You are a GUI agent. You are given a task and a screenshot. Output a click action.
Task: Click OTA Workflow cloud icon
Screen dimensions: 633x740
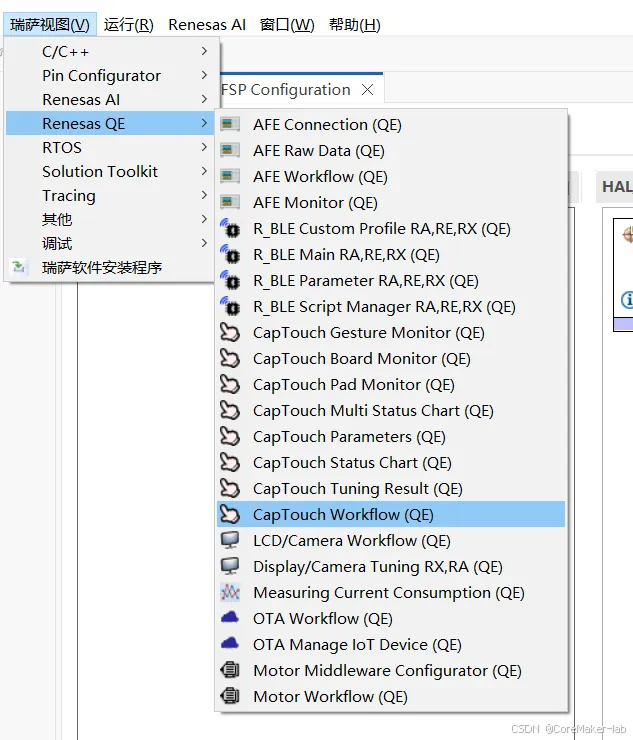pos(230,617)
